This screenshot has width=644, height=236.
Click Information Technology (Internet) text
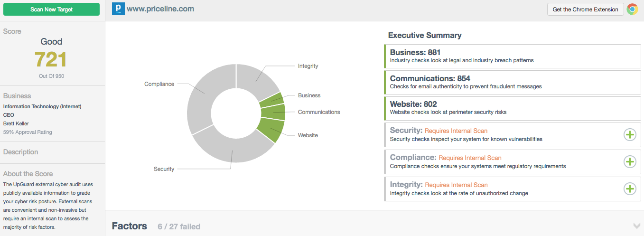click(x=42, y=106)
